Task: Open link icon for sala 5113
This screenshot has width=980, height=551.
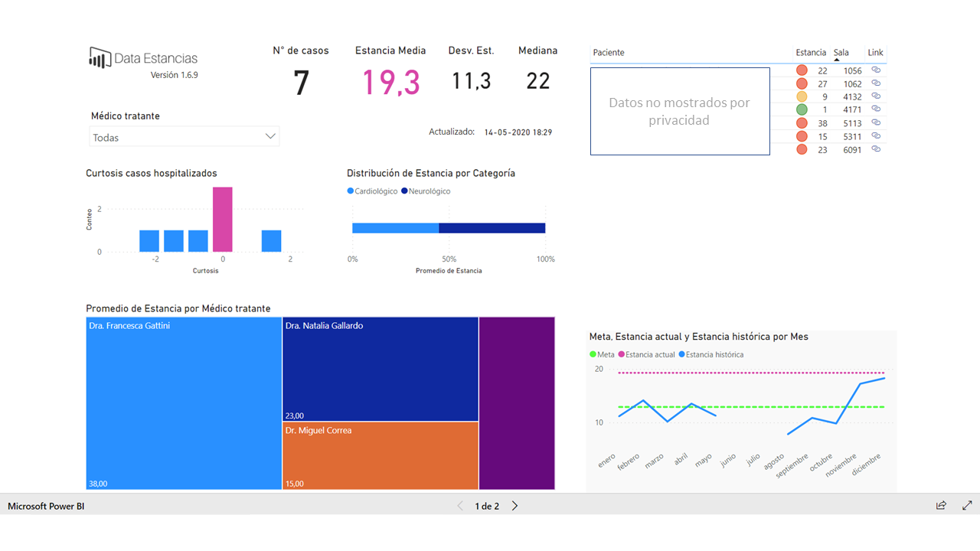Action: point(876,122)
